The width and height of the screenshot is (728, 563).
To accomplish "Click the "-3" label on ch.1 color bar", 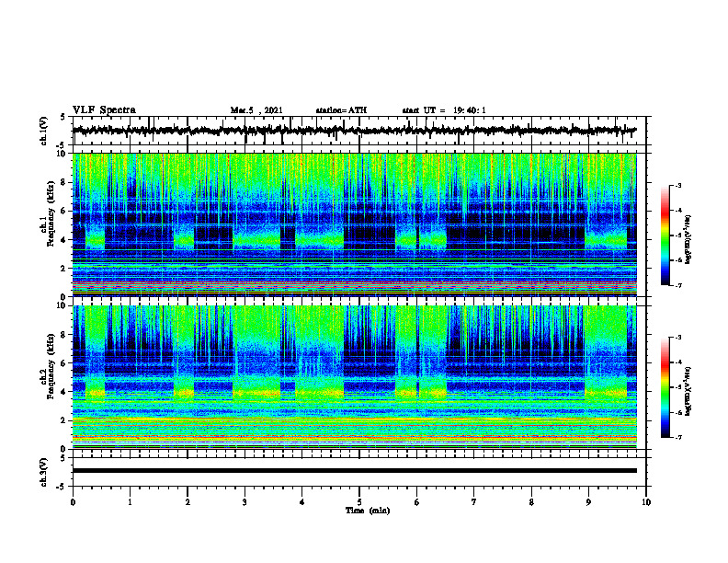I will [677, 186].
